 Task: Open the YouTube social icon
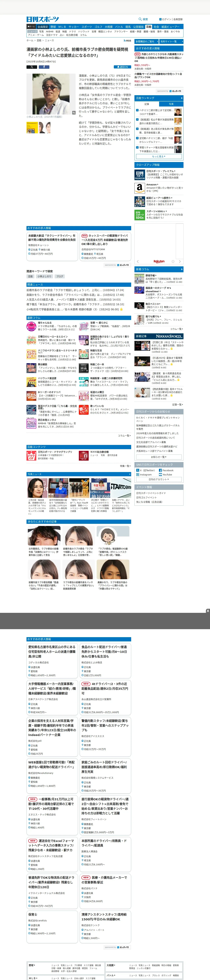pyautogui.click(x=160, y=475)
